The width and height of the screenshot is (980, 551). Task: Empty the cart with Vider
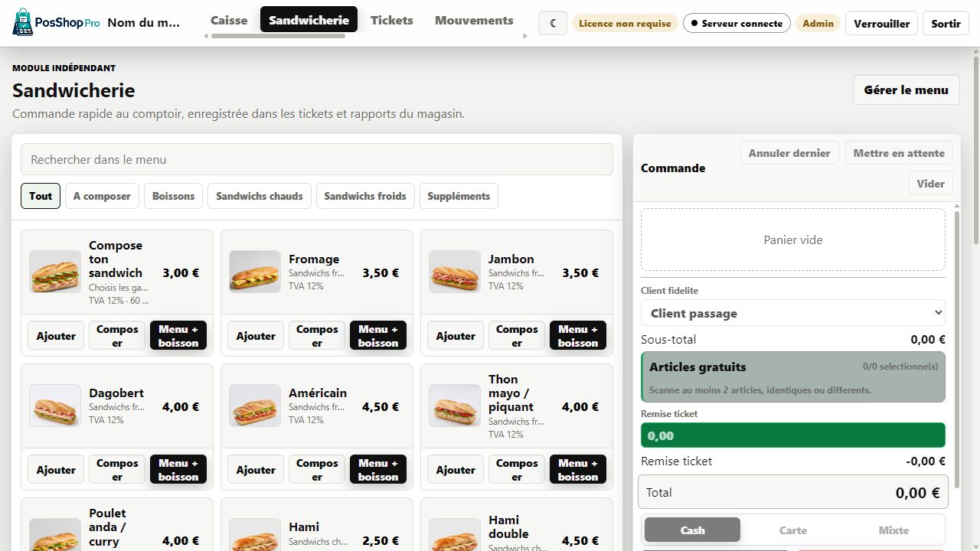(x=931, y=184)
